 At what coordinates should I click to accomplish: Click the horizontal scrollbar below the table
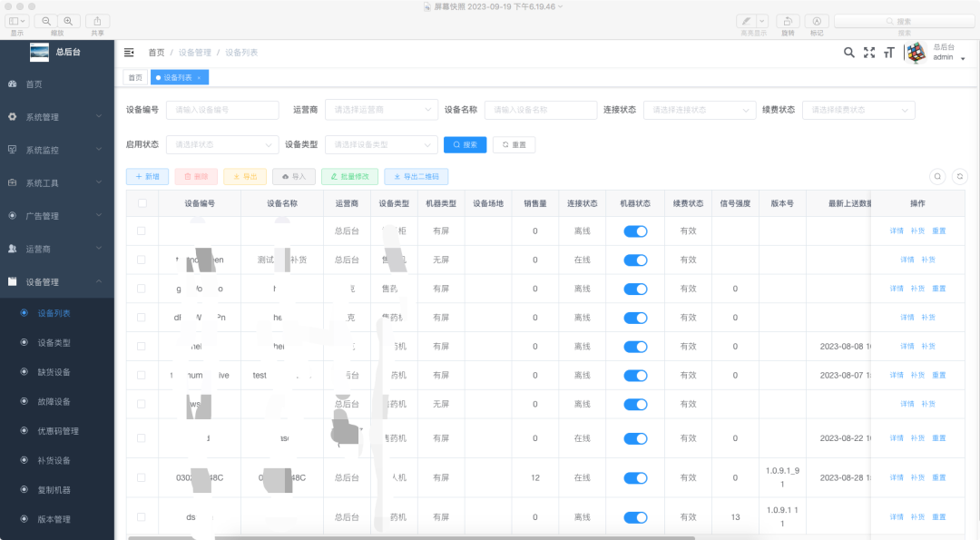tap(409, 537)
